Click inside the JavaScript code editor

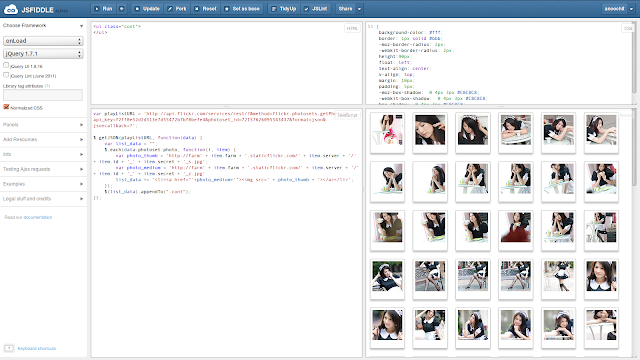click(x=227, y=233)
